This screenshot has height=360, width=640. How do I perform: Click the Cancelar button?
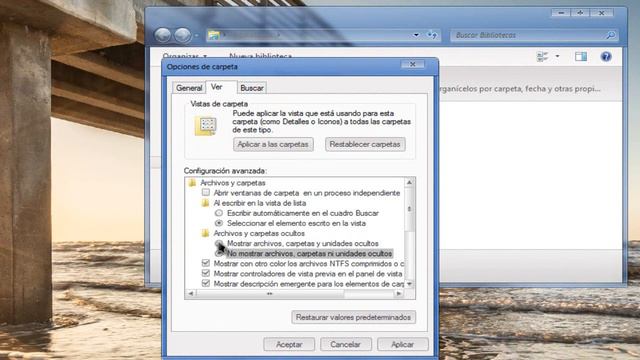pos(345,344)
